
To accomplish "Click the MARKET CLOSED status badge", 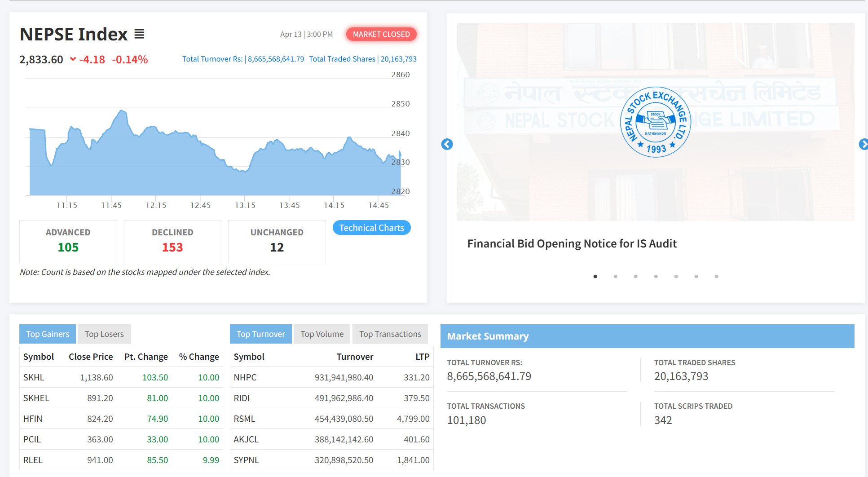I will [x=381, y=34].
